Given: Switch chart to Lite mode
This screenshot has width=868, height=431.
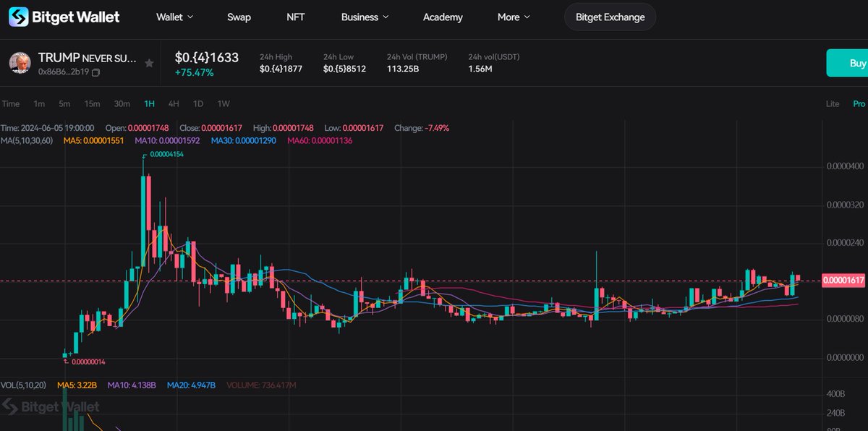Looking at the screenshot, I should pos(833,103).
